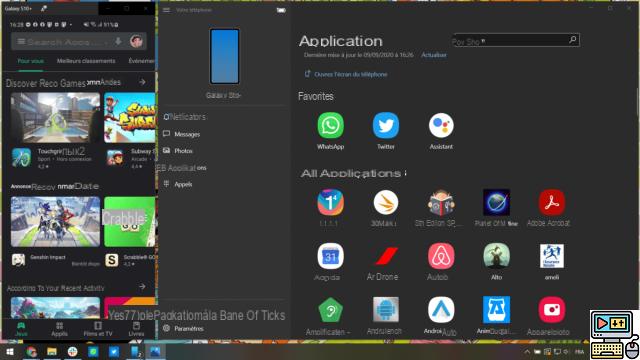The height and width of the screenshot is (360, 640).
Task: Switch to Films et TV tab
Action: 98,329
